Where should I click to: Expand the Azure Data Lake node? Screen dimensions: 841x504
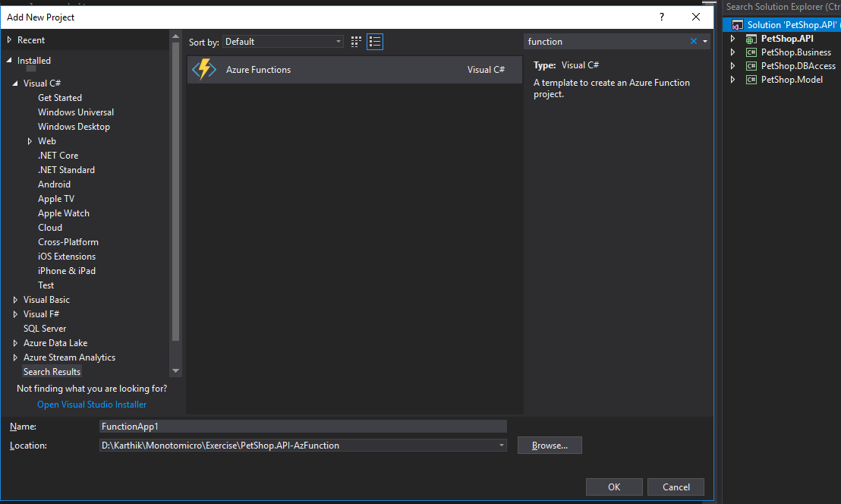tap(15, 343)
